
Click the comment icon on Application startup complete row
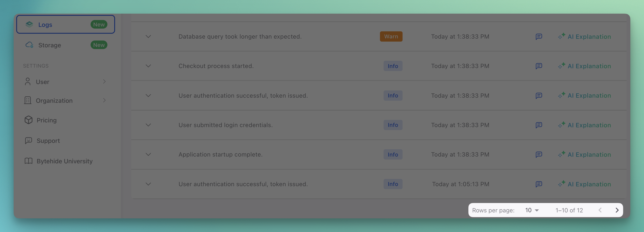tap(539, 154)
